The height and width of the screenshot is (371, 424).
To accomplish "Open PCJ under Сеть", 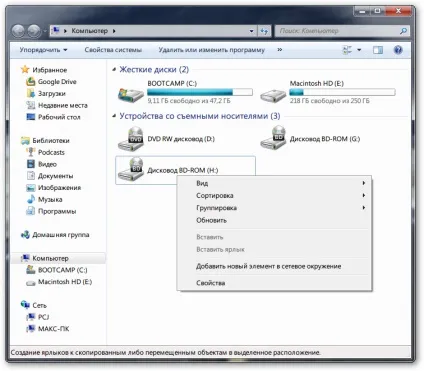I will pyautogui.click(x=44, y=317).
